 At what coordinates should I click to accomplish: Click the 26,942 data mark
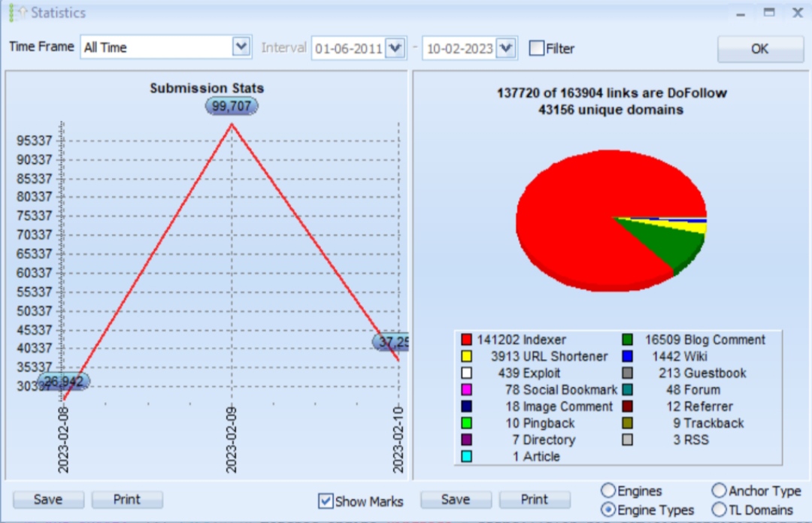(63, 382)
